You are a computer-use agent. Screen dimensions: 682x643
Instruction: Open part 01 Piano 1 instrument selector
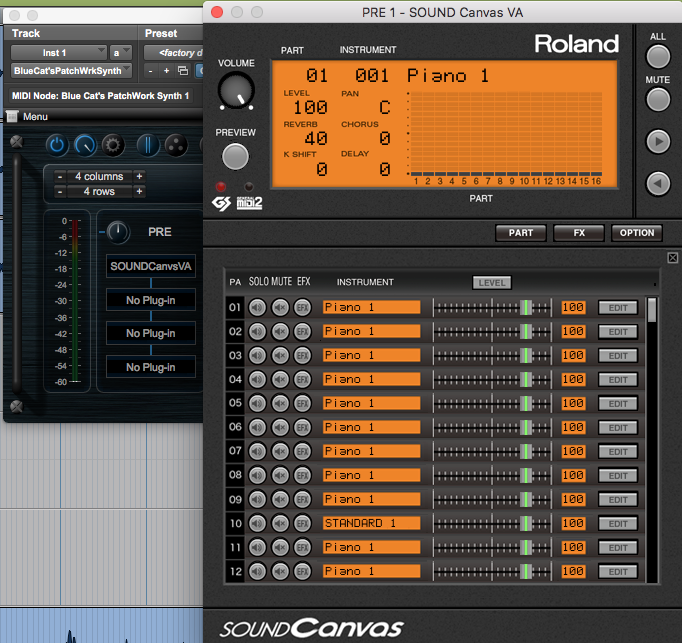click(x=371, y=307)
